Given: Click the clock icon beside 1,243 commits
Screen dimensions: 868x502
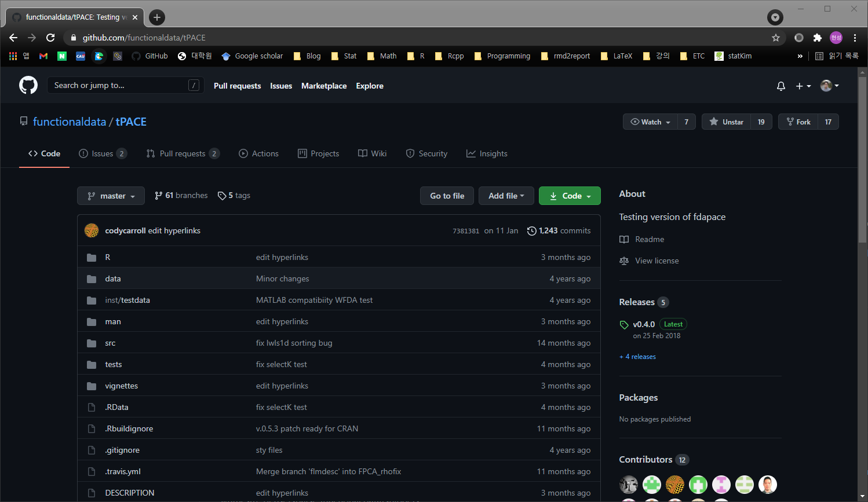Looking at the screenshot, I should 532,230.
